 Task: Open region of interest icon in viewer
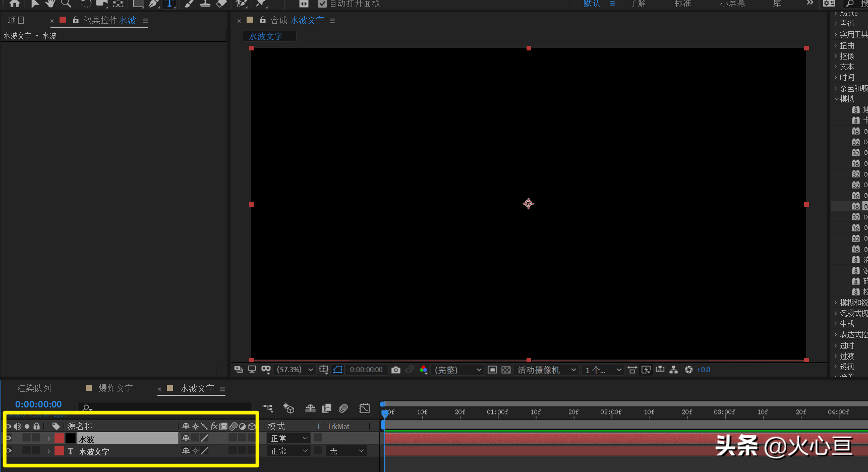(492, 370)
